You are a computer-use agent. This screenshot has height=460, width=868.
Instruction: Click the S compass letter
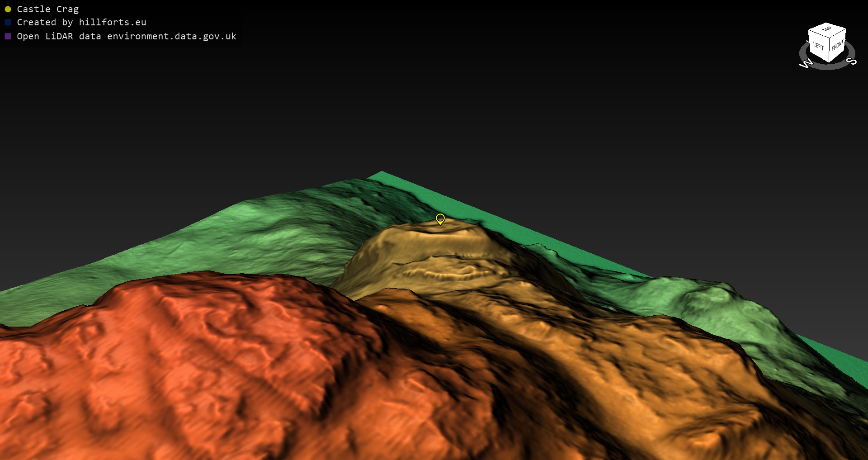[x=851, y=61]
